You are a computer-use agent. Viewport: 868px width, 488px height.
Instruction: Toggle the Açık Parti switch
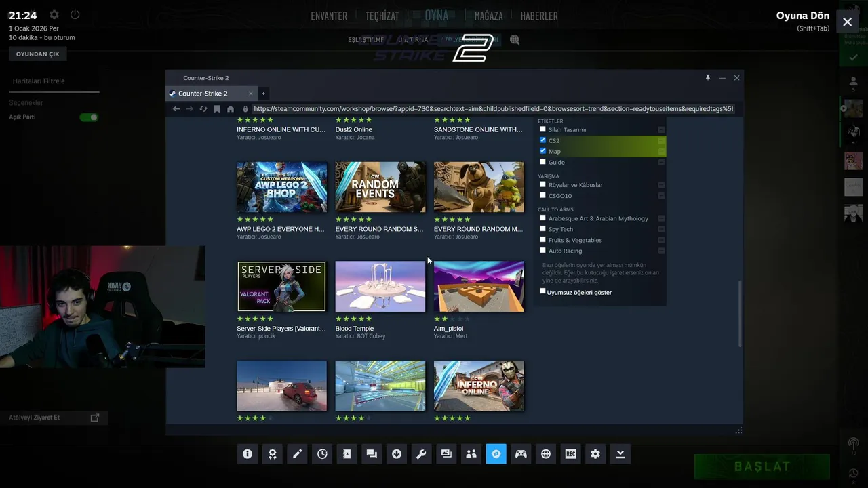(x=89, y=117)
